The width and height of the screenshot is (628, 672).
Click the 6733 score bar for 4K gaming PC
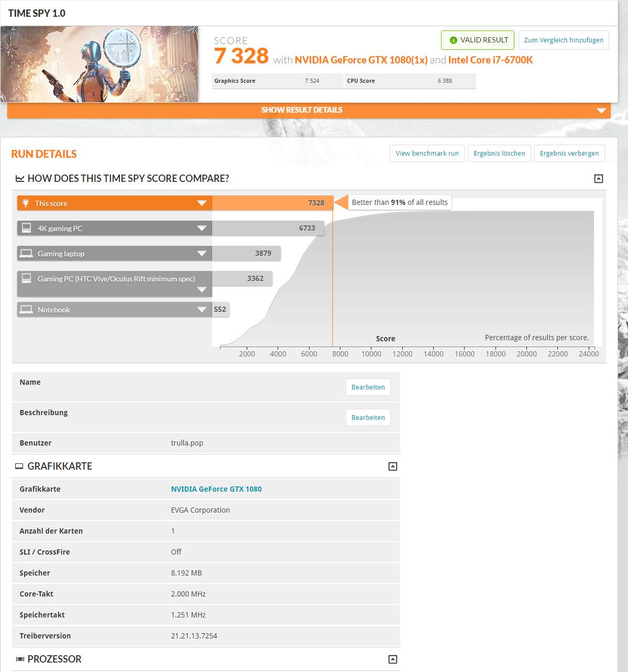[x=268, y=228]
